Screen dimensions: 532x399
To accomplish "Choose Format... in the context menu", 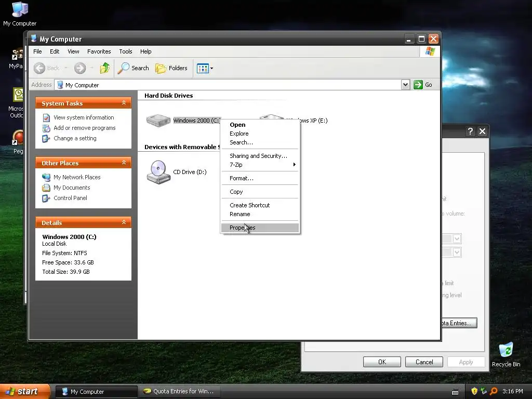I will point(260,179).
